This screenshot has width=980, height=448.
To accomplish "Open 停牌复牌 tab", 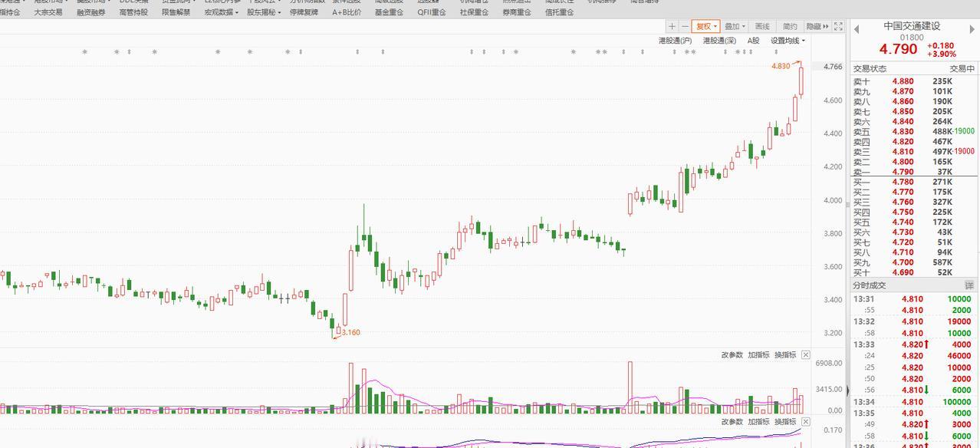I will [304, 12].
